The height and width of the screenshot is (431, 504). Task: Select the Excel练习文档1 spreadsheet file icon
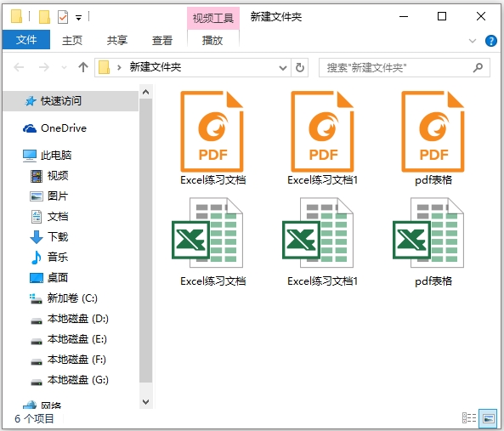pyautogui.click(x=318, y=233)
